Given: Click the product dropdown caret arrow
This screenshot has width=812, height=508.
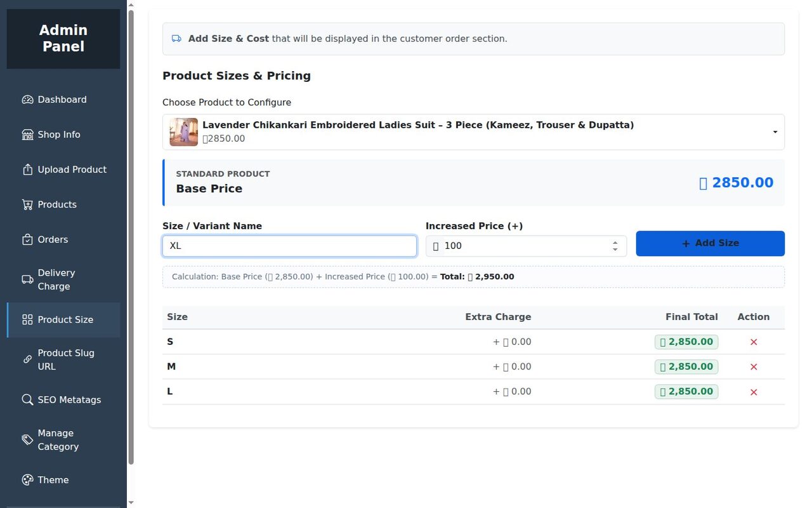Looking at the screenshot, I should pyautogui.click(x=775, y=132).
